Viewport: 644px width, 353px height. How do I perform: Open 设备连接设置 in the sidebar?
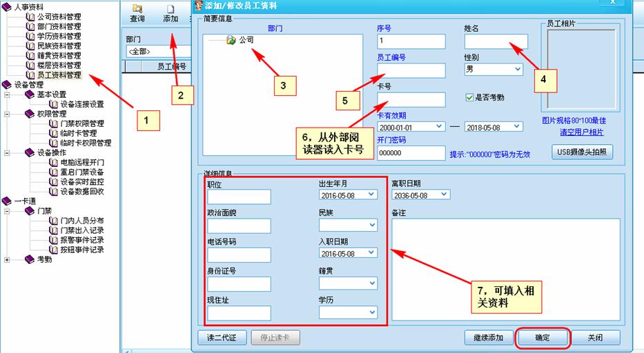pos(81,104)
